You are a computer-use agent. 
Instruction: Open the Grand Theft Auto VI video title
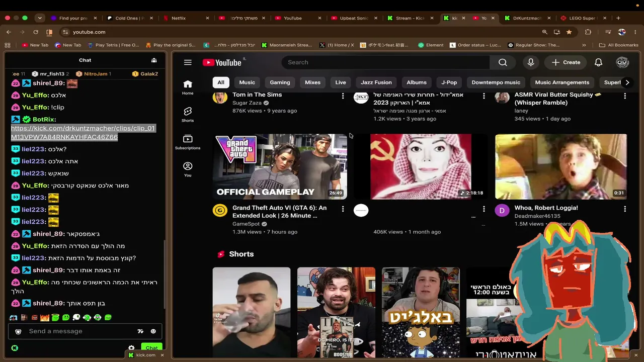click(279, 212)
